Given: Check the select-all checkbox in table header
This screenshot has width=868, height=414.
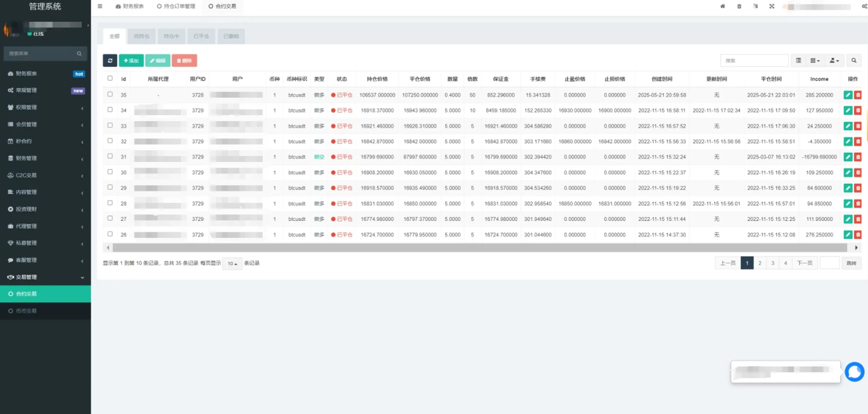Looking at the screenshot, I should [110, 79].
